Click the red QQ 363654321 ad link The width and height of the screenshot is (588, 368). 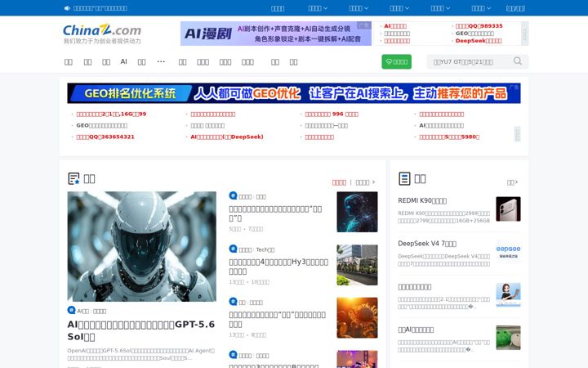105,137
